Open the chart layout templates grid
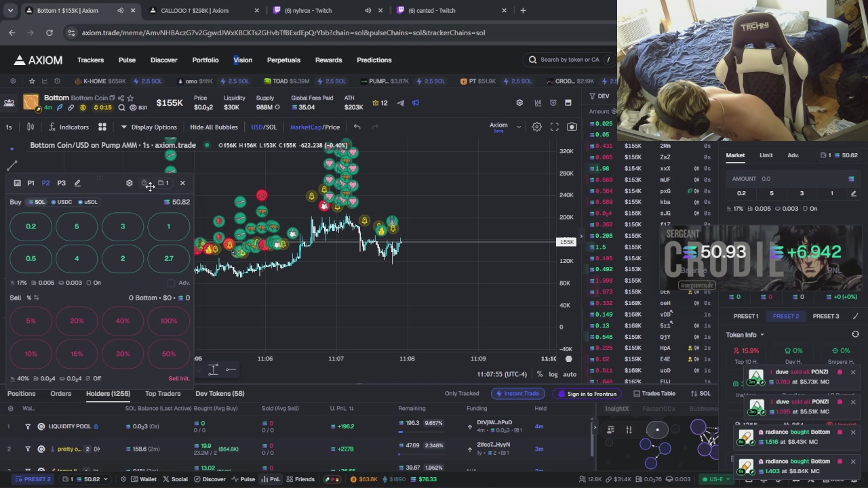The height and width of the screenshot is (488, 868). click(102, 127)
